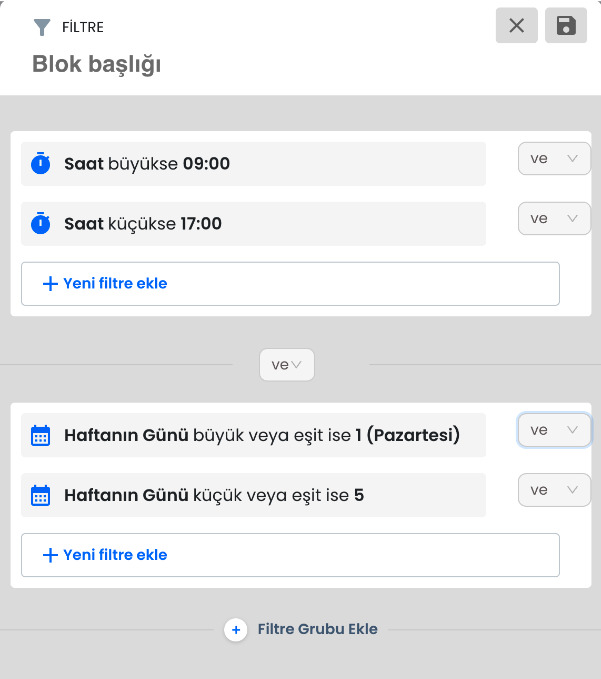Click the funnel filter icon

(42, 27)
